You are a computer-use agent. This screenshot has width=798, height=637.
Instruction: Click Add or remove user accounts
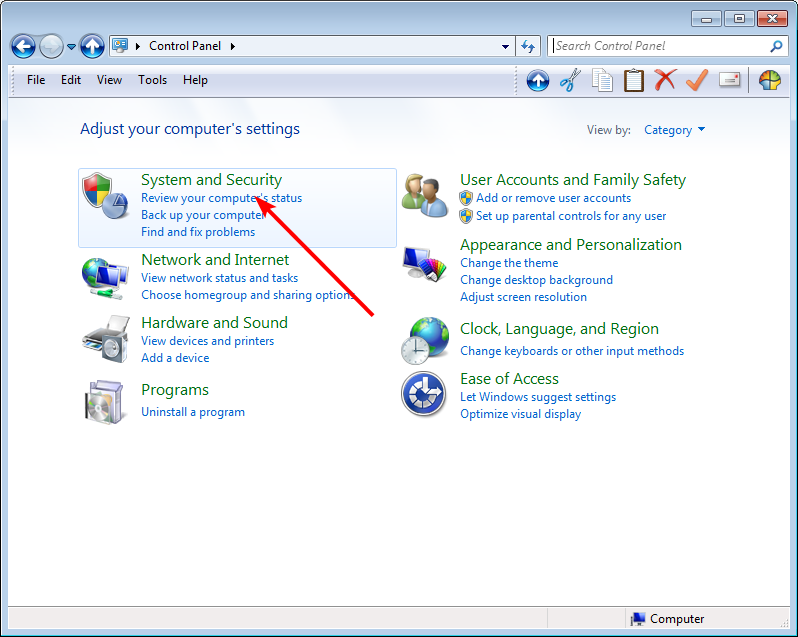click(554, 198)
